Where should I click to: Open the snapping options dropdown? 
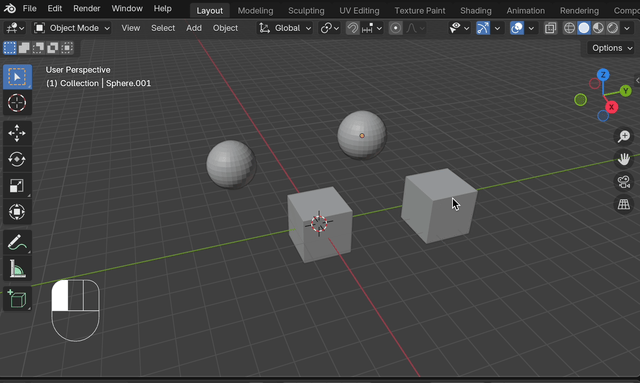[372, 28]
